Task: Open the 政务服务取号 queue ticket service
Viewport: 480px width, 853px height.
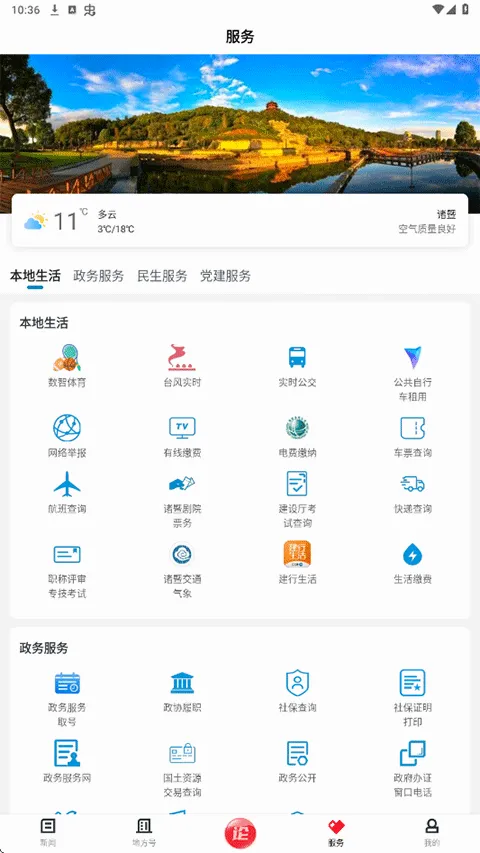Action: (x=67, y=698)
